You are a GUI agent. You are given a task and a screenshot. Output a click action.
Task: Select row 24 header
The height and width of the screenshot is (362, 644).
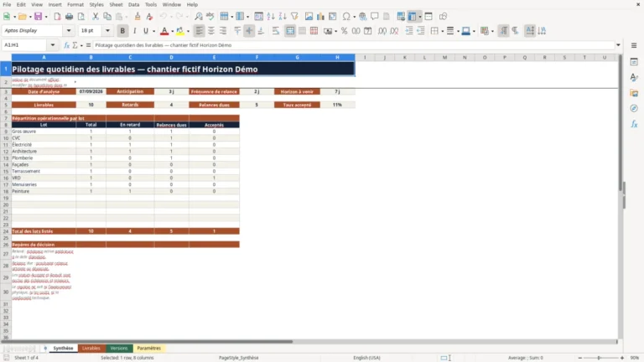tap(6, 231)
